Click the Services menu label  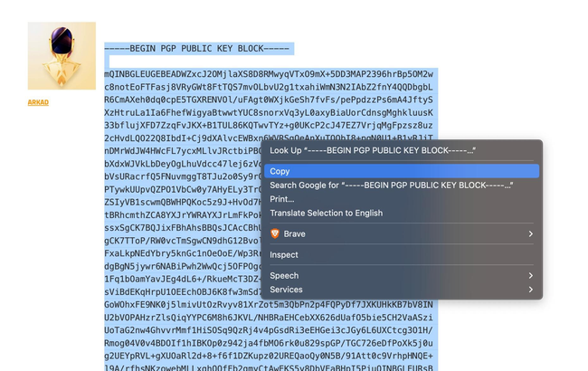coord(286,290)
